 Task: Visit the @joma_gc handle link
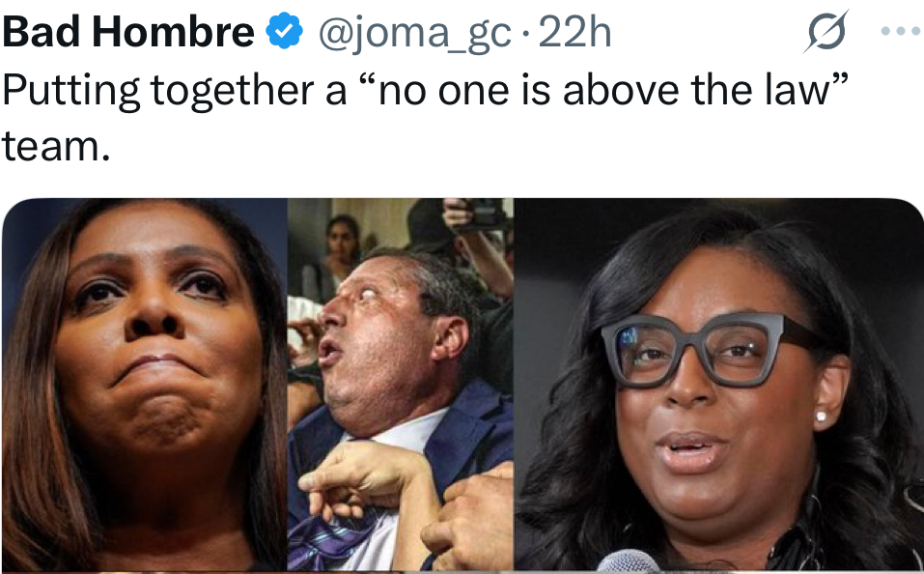tap(415, 33)
